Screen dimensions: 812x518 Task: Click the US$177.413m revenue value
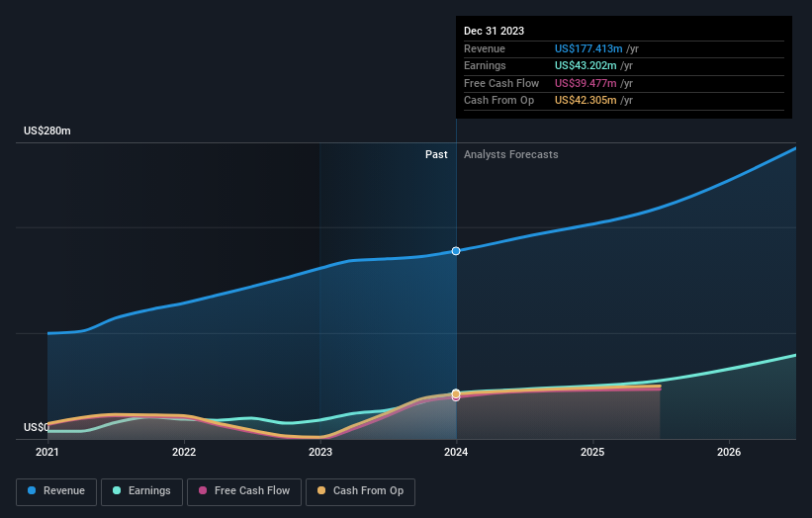(x=588, y=48)
